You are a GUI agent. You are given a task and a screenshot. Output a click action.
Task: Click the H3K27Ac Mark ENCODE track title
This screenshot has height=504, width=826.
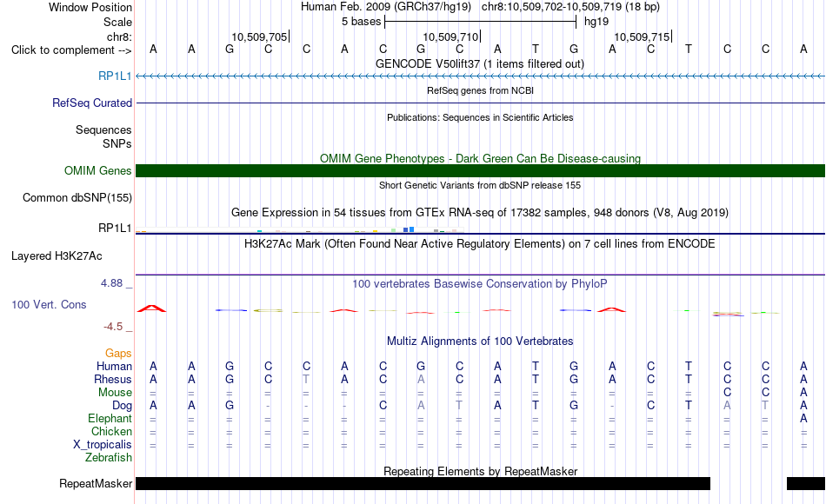[480, 244]
